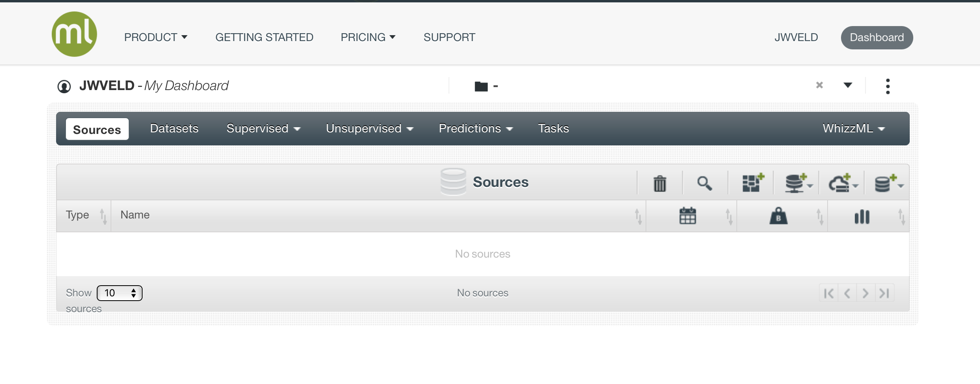This screenshot has width=980, height=384.
Task: Sort by the Name column
Action: tap(378, 216)
